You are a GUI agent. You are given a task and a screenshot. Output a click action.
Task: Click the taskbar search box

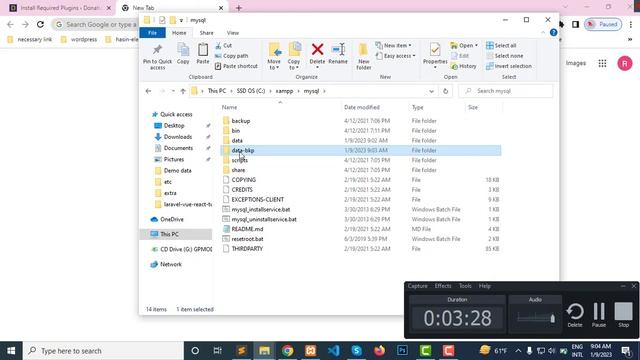(103, 351)
